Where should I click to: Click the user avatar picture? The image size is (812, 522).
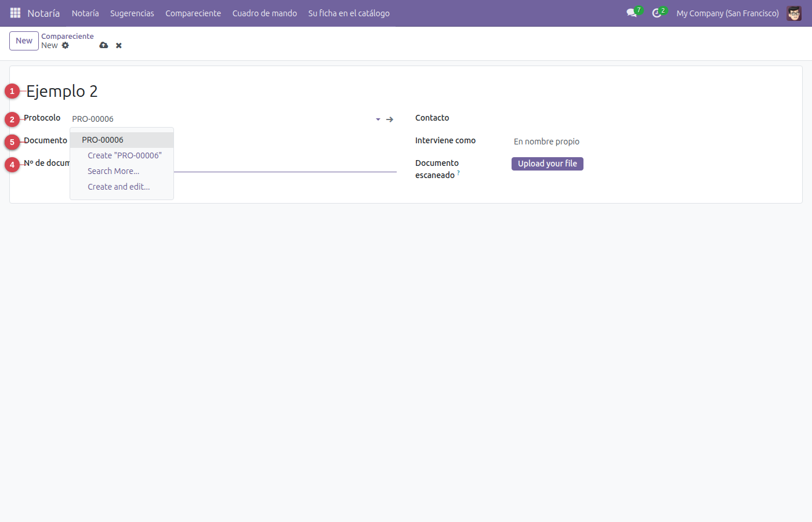(x=794, y=13)
